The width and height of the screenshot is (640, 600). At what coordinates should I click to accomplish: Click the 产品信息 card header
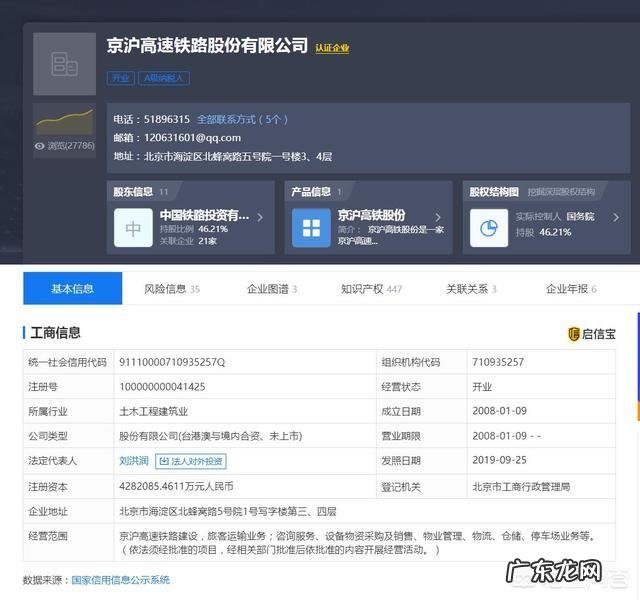(316, 192)
